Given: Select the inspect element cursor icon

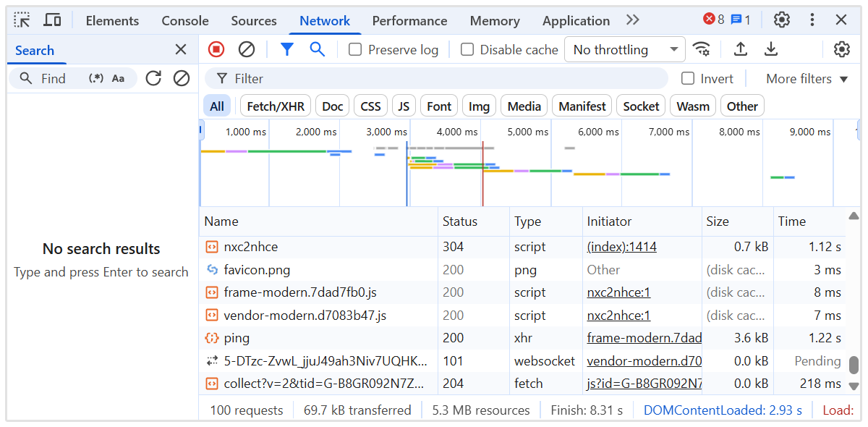Looking at the screenshot, I should click(22, 20).
